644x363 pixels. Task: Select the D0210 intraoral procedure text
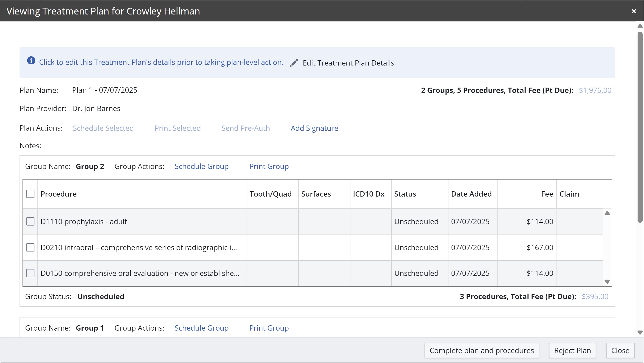click(x=139, y=247)
